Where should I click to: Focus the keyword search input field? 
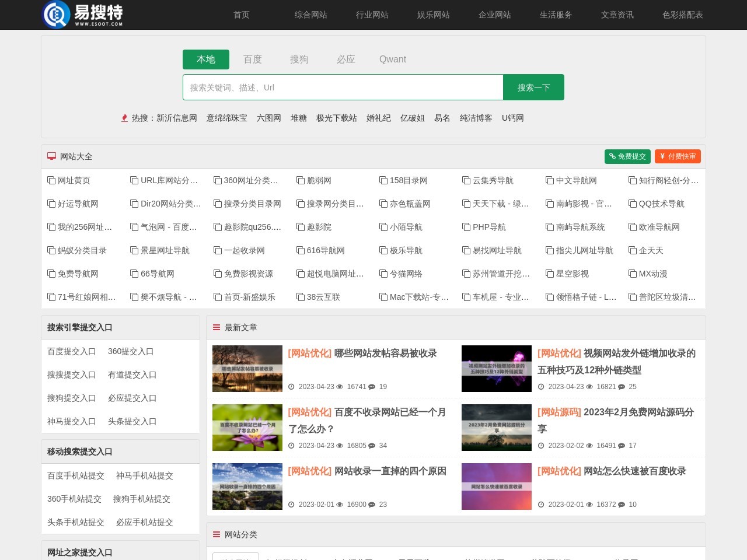tap(343, 87)
